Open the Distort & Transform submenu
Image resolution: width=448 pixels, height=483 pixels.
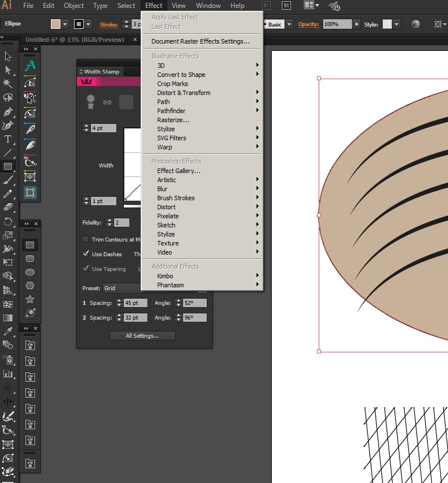pyautogui.click(x=184, y=93)
